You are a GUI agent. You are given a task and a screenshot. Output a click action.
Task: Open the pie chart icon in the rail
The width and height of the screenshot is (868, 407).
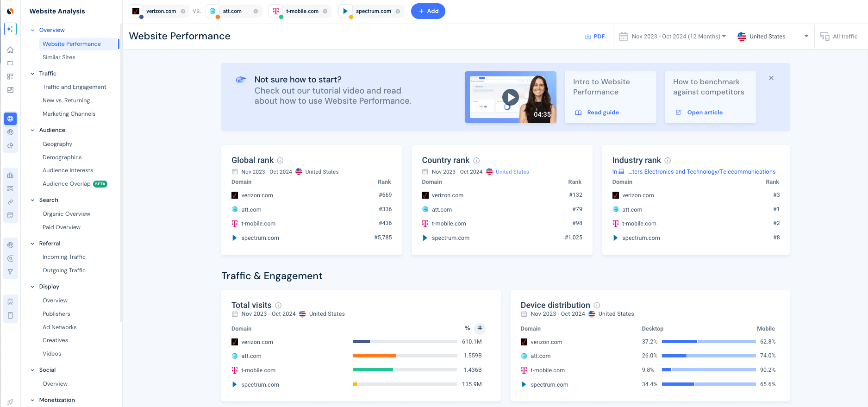tap(10, 145)
